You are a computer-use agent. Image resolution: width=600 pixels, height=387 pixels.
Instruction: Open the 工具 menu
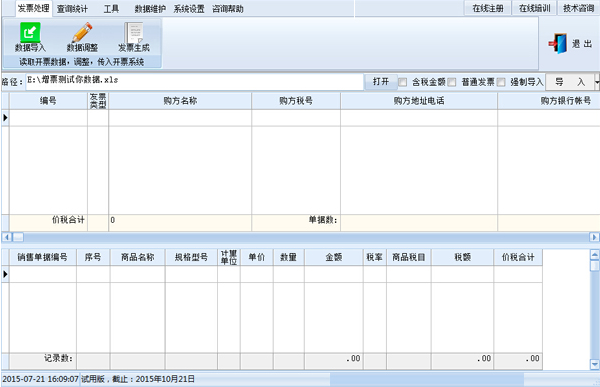point(111,9)
